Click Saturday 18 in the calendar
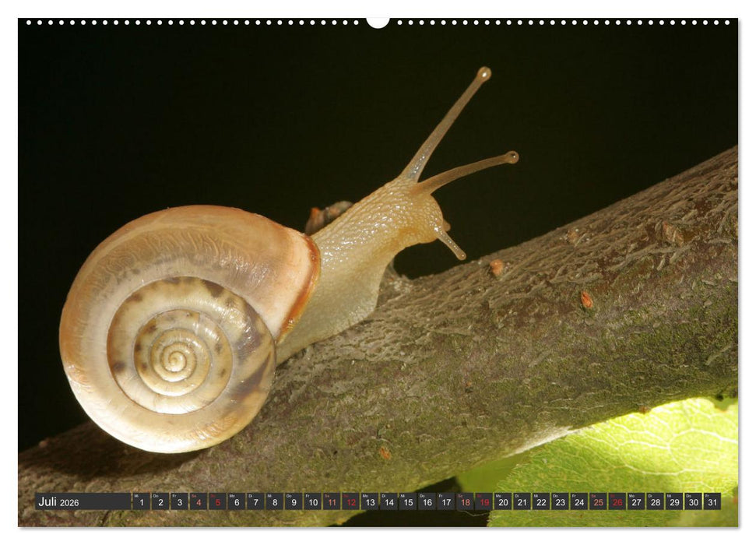756x545 pixels. (465, 501)
